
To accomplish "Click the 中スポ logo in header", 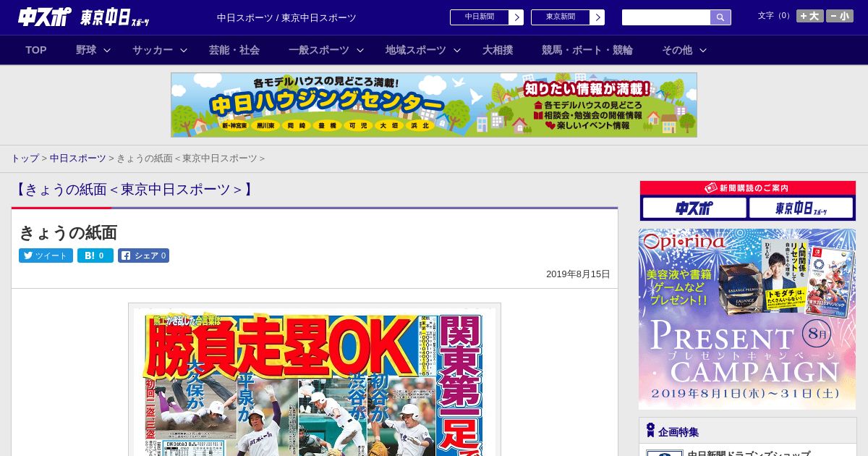I will point(45,17).
